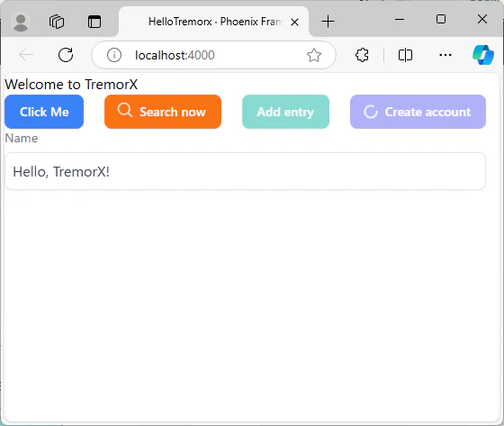Click the Create account loading button

click(418, 112)
